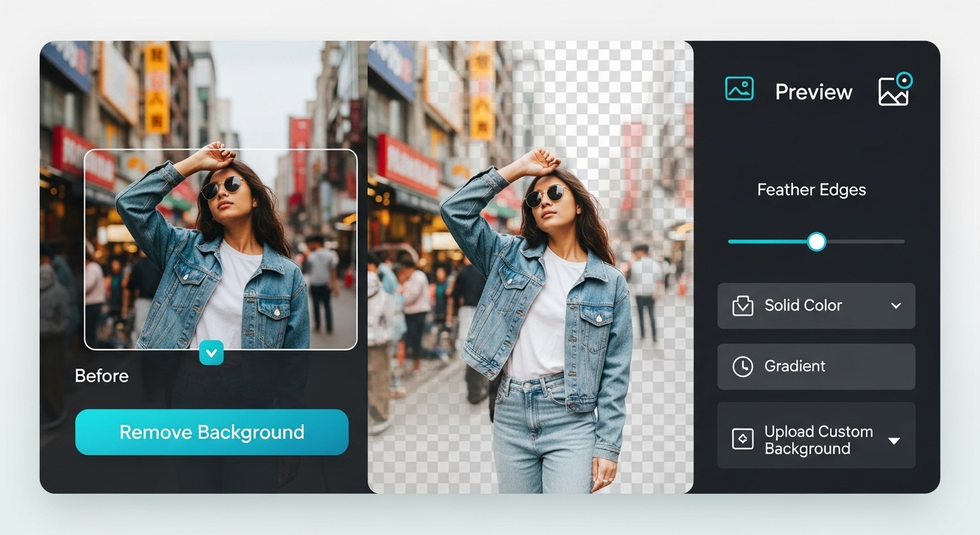
Task: Click the Upload Custom Background square icon
Action: [x=743, y=439]
